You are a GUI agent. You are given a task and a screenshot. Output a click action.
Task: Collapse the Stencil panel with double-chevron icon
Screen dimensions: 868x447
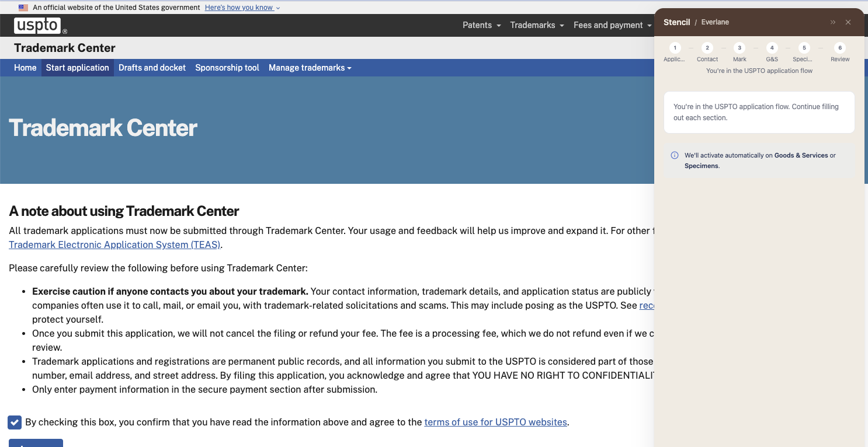pyautogui.click(x=833, y=22)
